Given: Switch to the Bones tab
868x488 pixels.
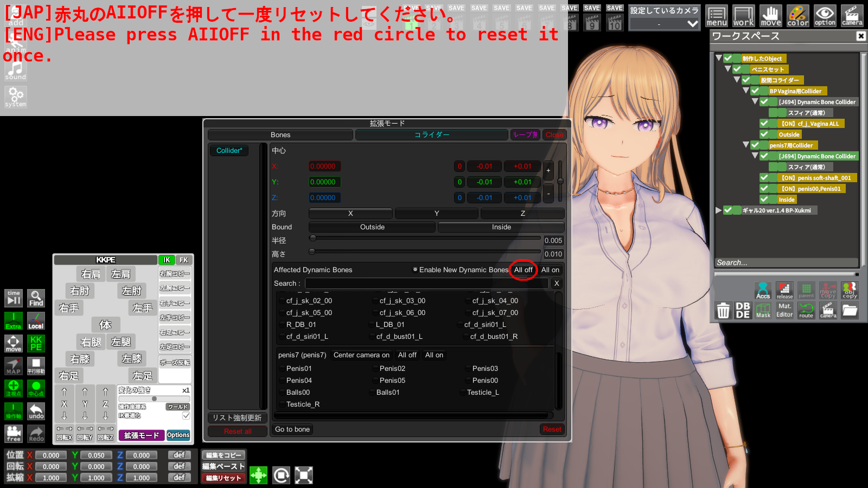Looking at the screenshot, I should [280, 134].
